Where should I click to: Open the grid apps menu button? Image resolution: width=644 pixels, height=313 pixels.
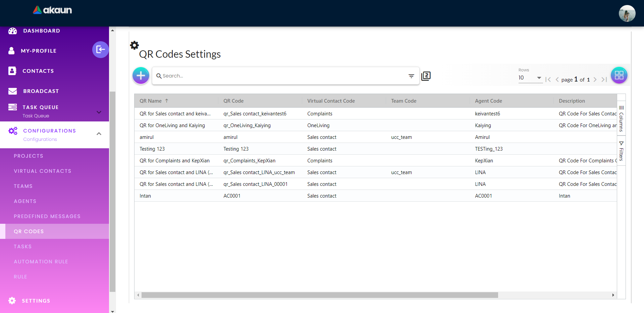pyautogui.click(x=619, y=75)
